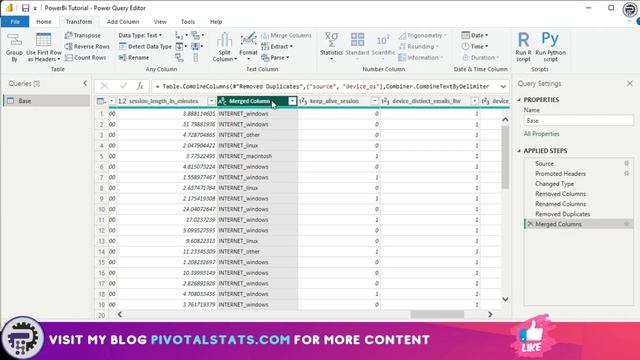Click the Save icon in title bar
640x360 pixels.
click(x=25, y=8)
